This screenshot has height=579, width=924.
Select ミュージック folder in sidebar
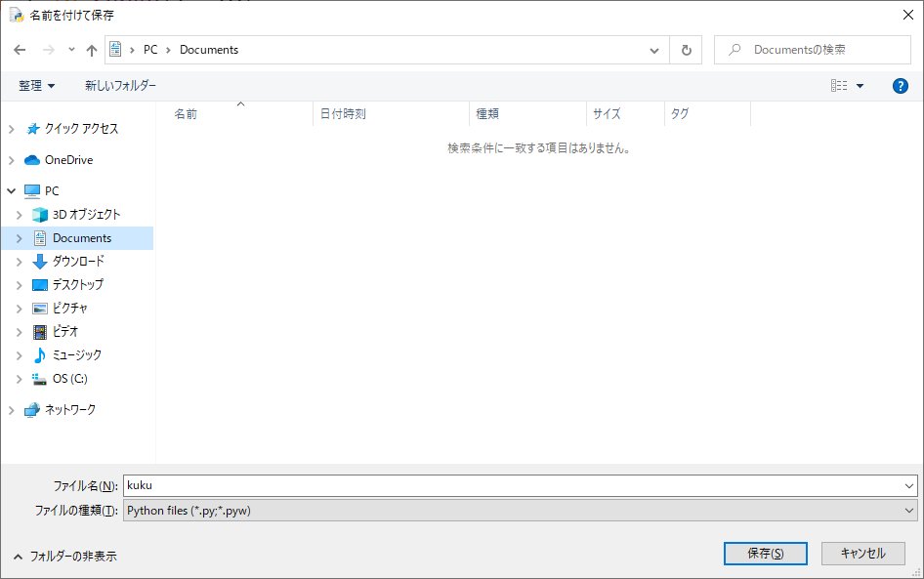click(x=76, y=355)
